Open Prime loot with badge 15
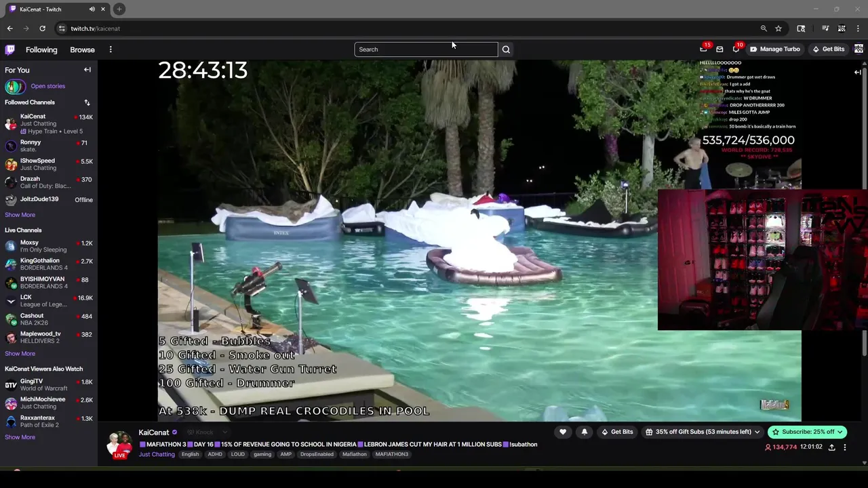Image resolution: width=868 pixels, height=488 pixels. (704, 49)
